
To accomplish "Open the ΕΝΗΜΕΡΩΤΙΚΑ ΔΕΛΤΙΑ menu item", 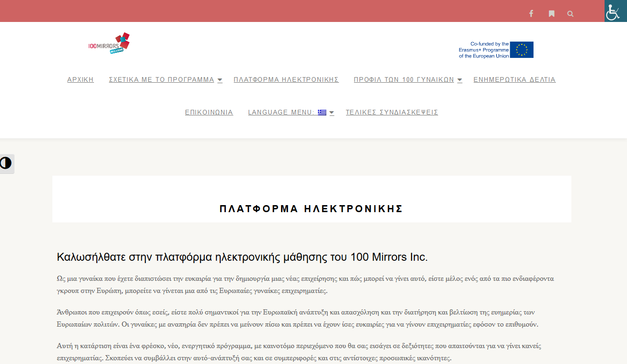I will tap(514, 79).
